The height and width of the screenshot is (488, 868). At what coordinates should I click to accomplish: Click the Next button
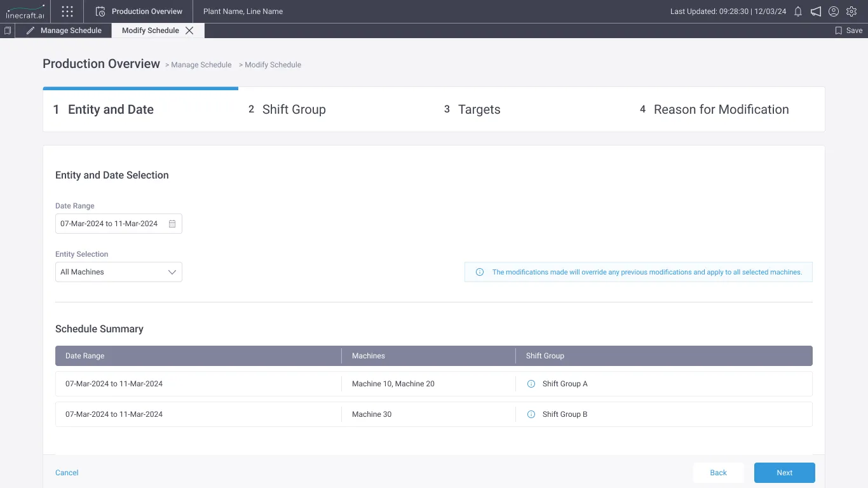785,473
